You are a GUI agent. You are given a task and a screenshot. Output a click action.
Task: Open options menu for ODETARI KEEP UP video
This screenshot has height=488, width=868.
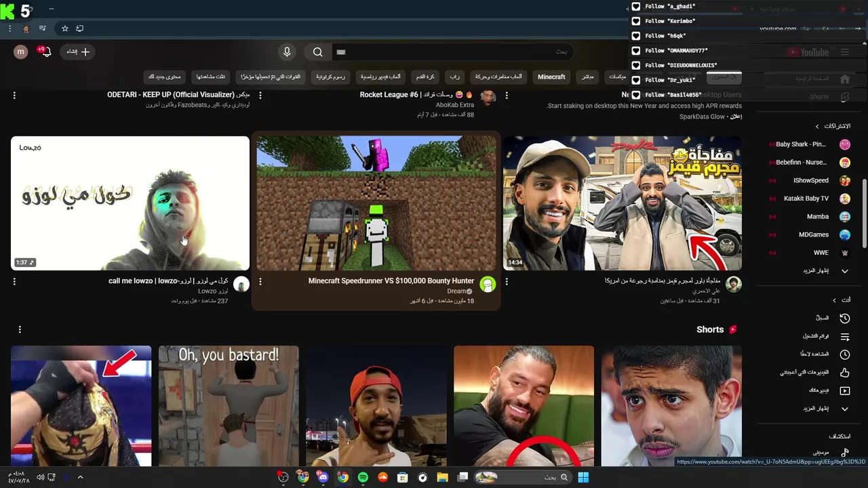click(14, 96)
